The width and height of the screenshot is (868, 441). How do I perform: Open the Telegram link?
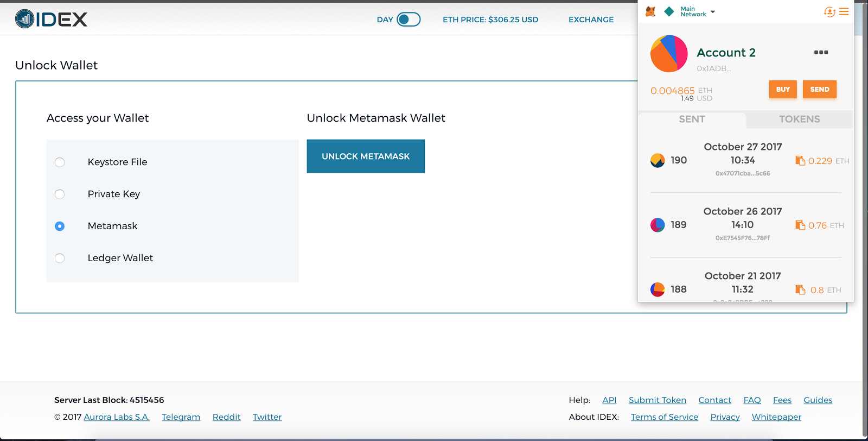[181, 417]
